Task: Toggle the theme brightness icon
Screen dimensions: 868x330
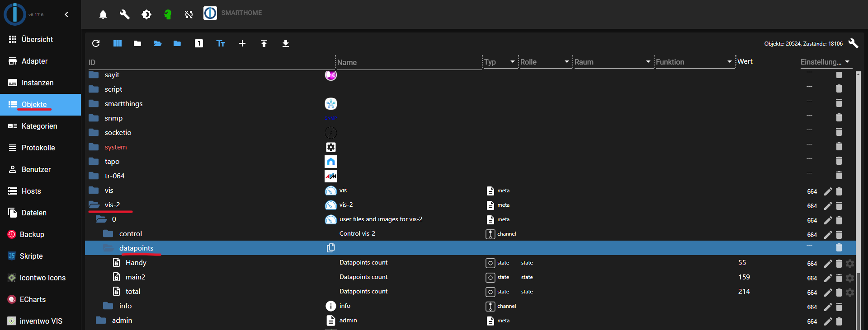Action: 146,14
